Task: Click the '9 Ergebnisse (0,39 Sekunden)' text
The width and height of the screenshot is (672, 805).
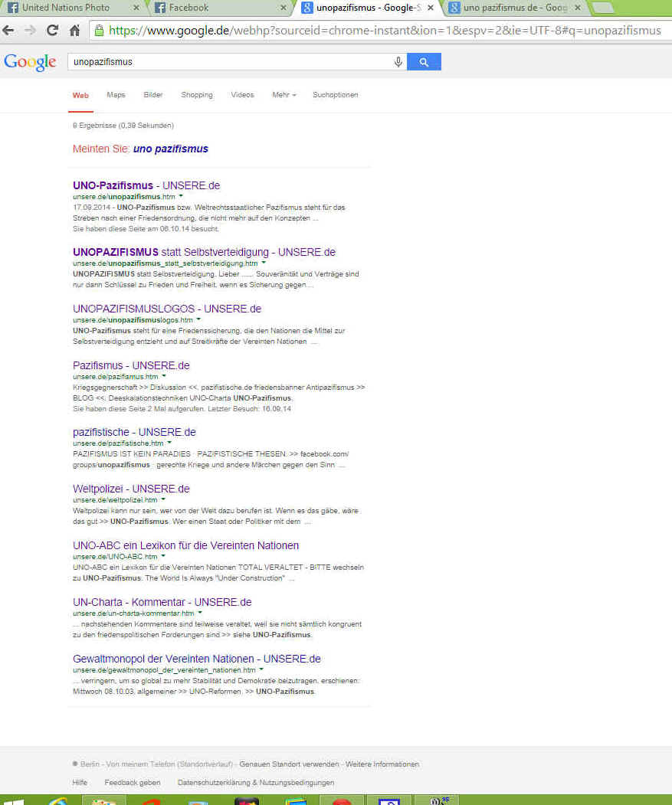Action: click(x=123, y=126)
